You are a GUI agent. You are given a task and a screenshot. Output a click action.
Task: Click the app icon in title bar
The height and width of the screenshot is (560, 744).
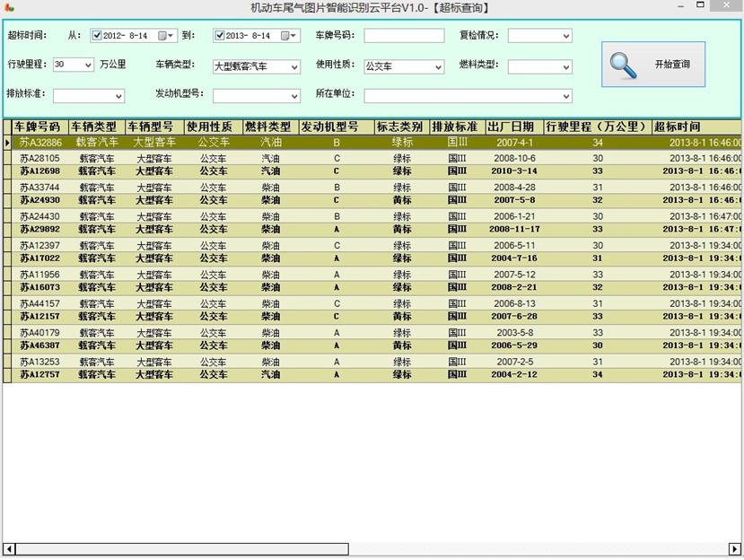pos(9,8)
